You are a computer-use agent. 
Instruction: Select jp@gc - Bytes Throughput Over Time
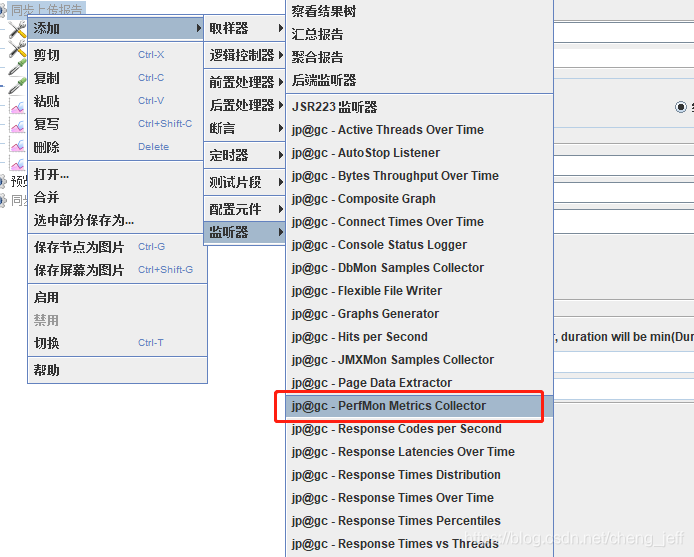420,176
